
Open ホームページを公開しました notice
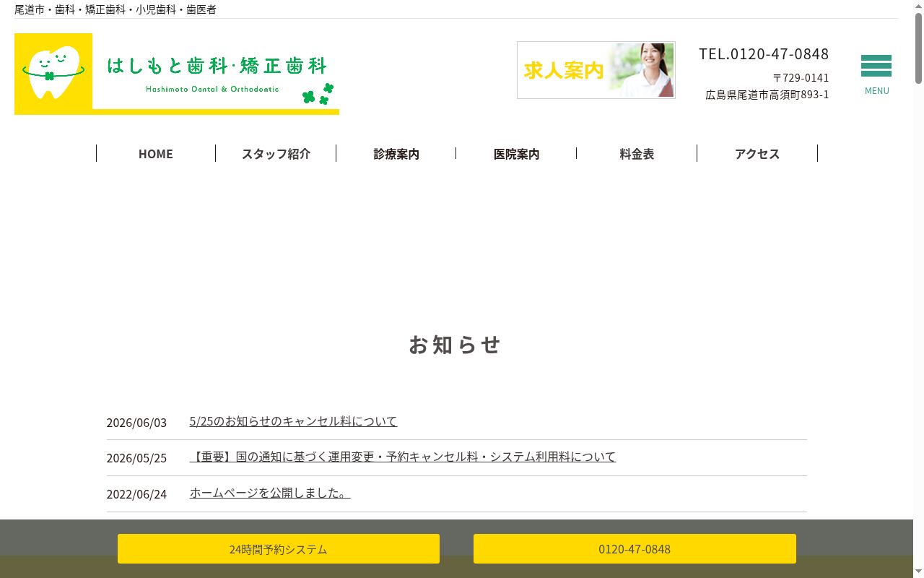(x=270, y=493)
